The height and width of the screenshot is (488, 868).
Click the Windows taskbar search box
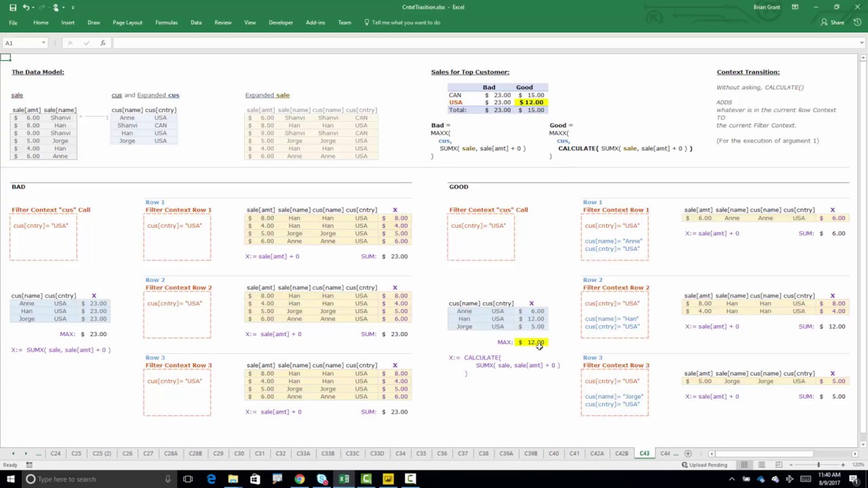tap(98, 479)
